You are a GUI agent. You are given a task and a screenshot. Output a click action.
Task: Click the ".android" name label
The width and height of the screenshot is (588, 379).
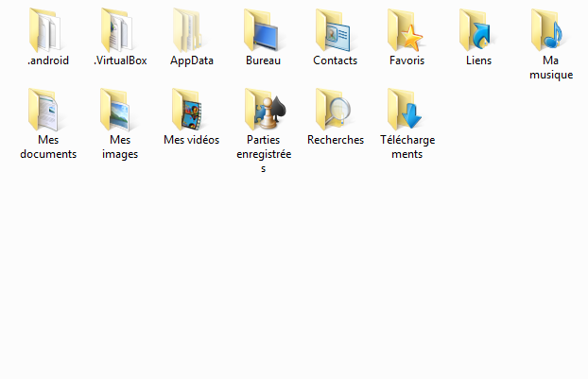point(48,60)
